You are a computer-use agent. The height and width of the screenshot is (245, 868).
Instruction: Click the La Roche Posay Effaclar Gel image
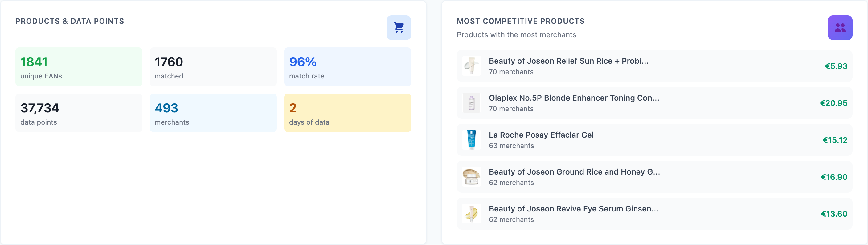(472, 140)
